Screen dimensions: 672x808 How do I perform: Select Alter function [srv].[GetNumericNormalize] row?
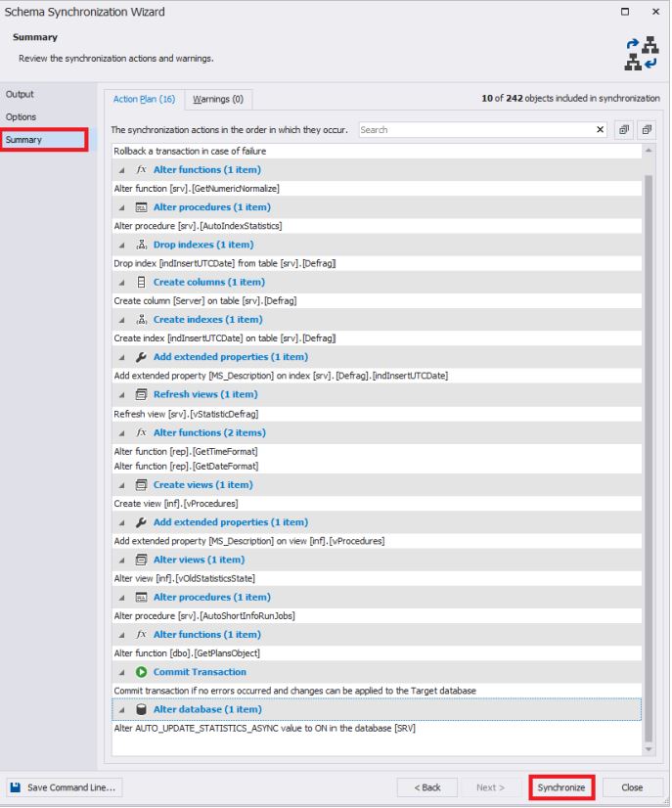(x=377, y=189)
